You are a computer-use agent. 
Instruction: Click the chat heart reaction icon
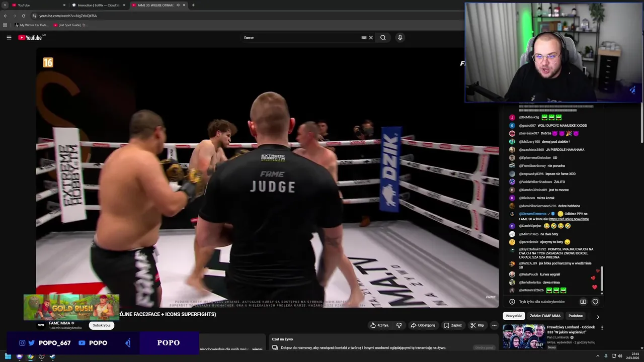coord(595,302)
